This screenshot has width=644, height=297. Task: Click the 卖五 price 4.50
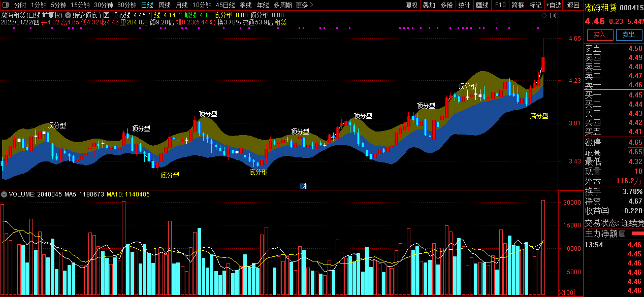[635, 49]
